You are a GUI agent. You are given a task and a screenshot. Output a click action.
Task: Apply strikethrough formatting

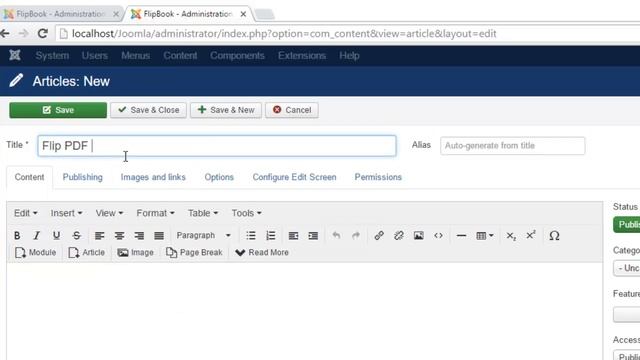click(76, 236)
